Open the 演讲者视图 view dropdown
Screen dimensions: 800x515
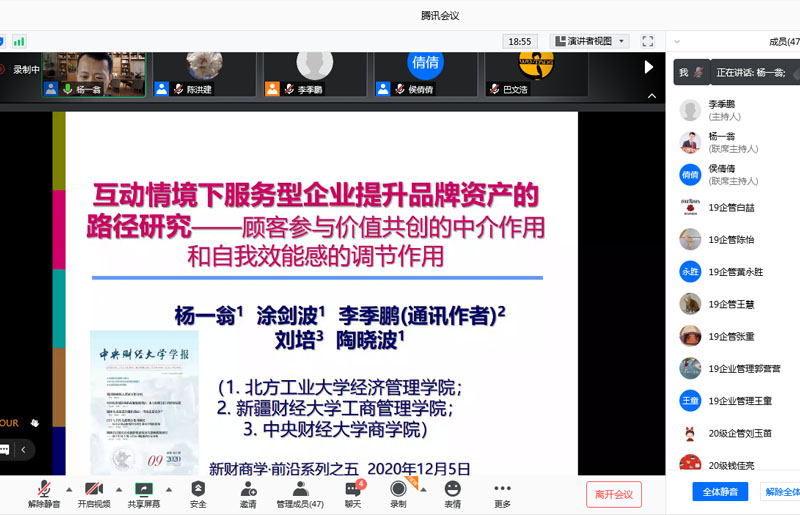pyautogui.click(x=590, y=41)
